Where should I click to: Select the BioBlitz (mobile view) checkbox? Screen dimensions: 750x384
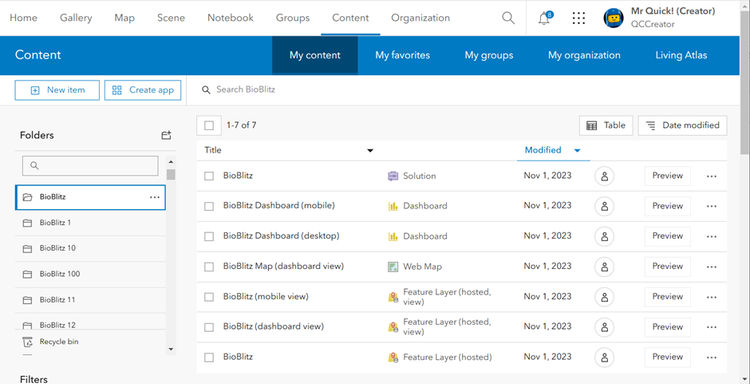(x=209, y=297)
